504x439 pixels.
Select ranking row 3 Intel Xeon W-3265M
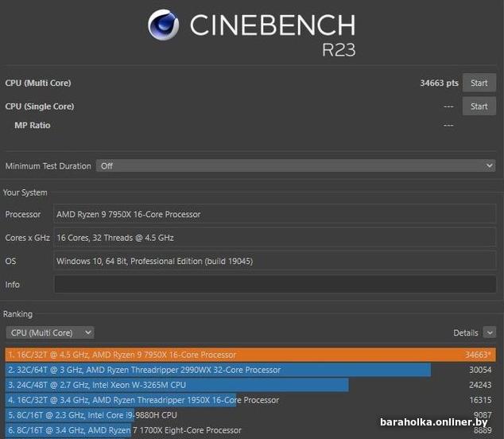click(x=250, y=385)
